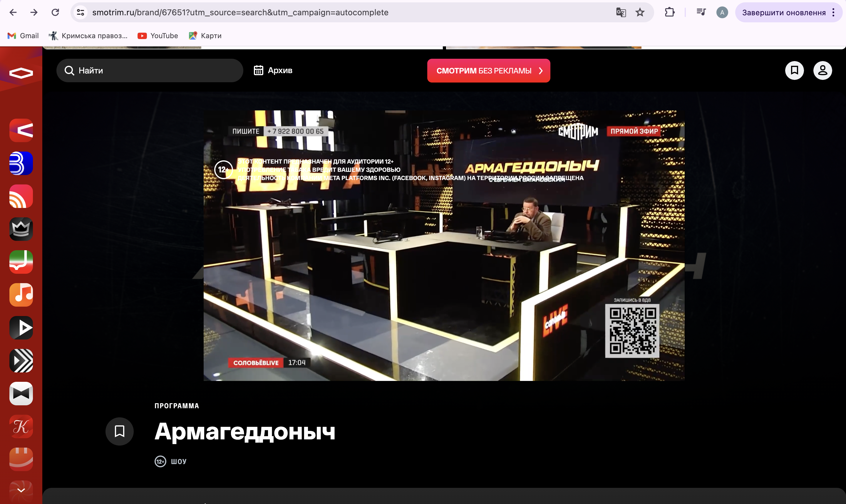View site information for smotrim.ru
Image resolution: width=846 pixels, height=504 pixels.
point(81,13)
